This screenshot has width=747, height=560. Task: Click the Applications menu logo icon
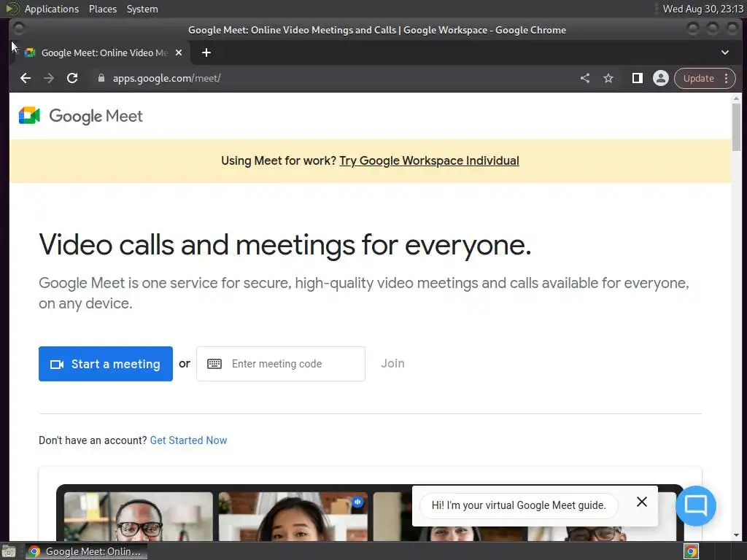tap(12, 9)
